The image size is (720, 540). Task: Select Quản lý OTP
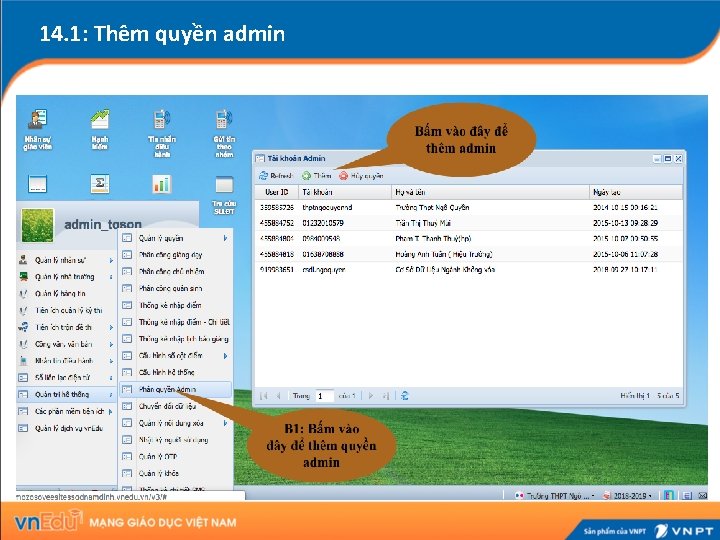pyautogui.click(x=175, y=457)
